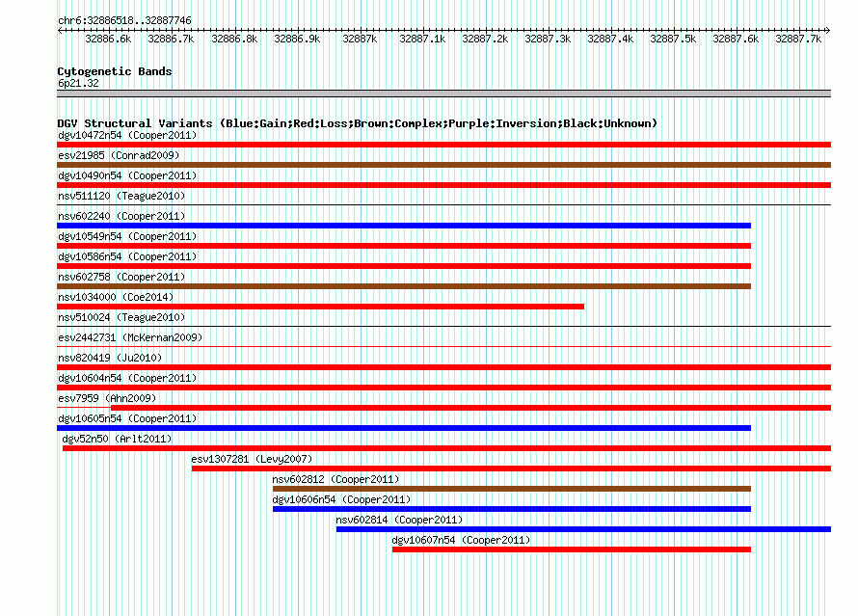The width and height of the screenshot is (858, 616).
Task: Click the brown esv21985 complex bar
Action: (443, 165)
